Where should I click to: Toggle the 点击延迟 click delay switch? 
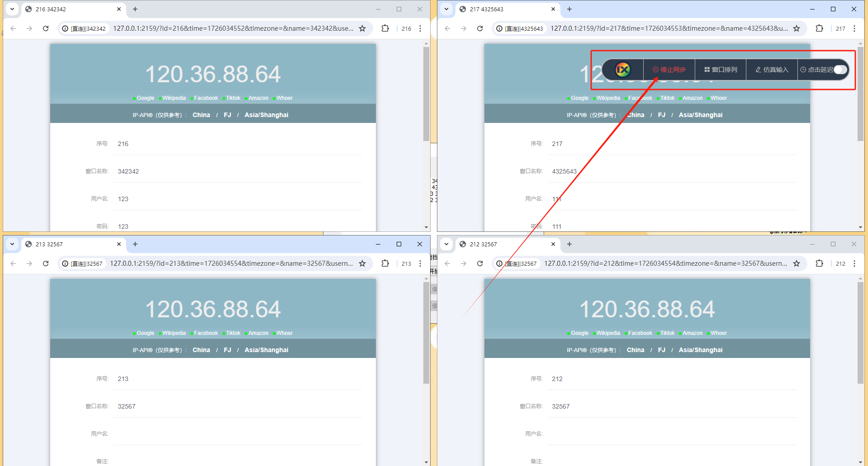(840, 70)
